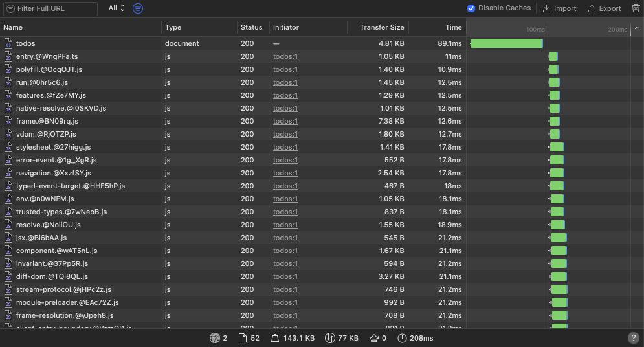Click the native-resolve.@i0SKVD.js file icon

point(8,108)
